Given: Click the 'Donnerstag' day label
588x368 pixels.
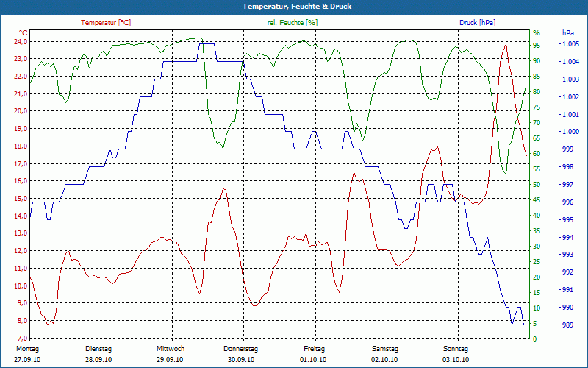Looking at the screenshot, I should coord(241,349).
